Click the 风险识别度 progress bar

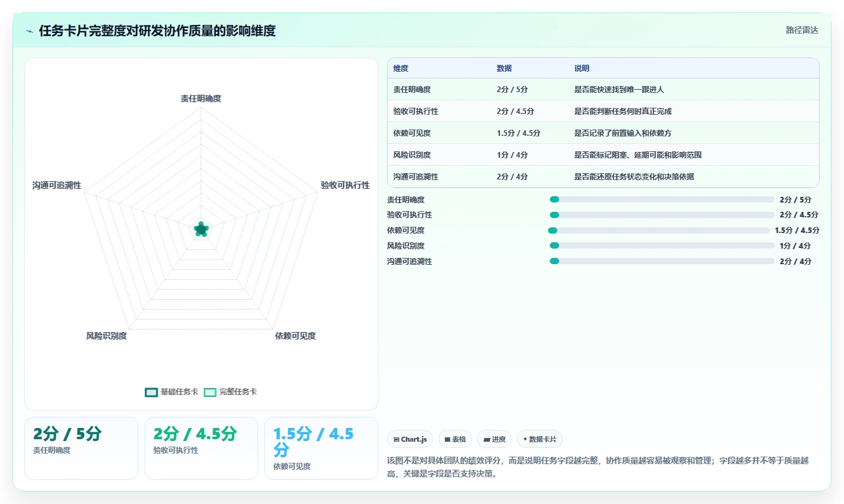point(662,245)
